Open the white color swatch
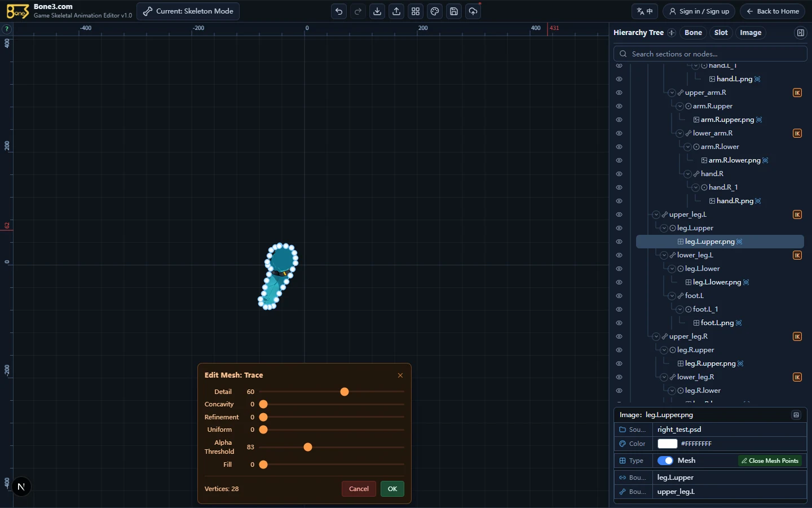 (667, 444)
